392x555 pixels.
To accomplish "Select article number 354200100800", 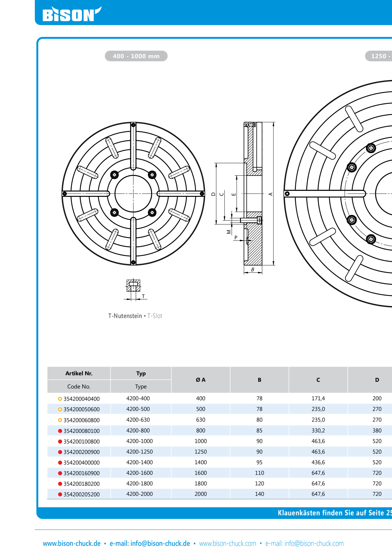I will coord(82,441).
